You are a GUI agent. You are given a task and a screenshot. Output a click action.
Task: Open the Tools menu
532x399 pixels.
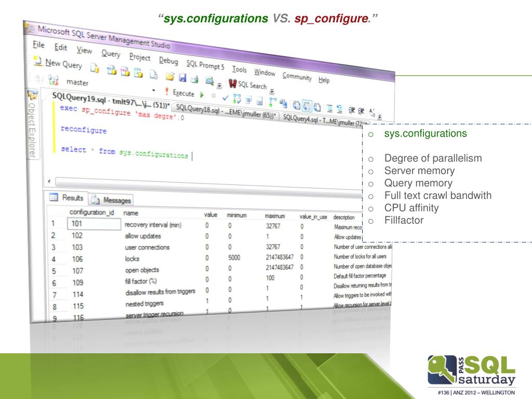239,69
